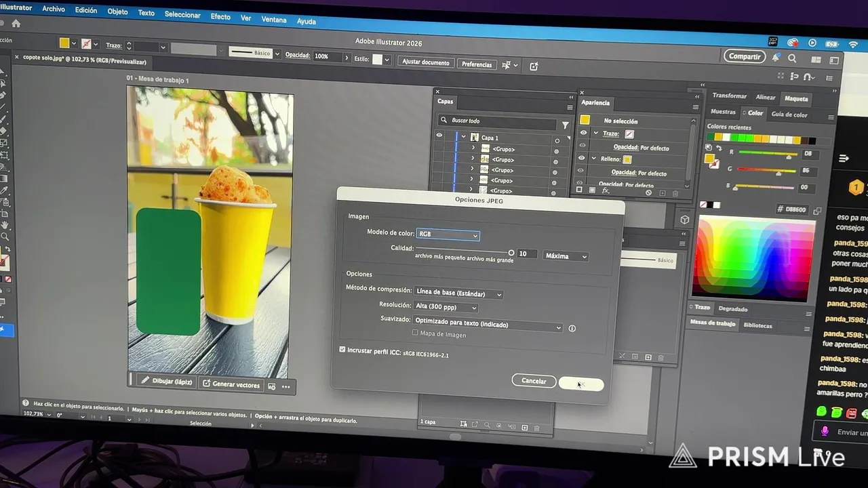This screenshot has width=868, height=488.
Task: Click the notifications bell icon under Compartir
Action: 776,58
